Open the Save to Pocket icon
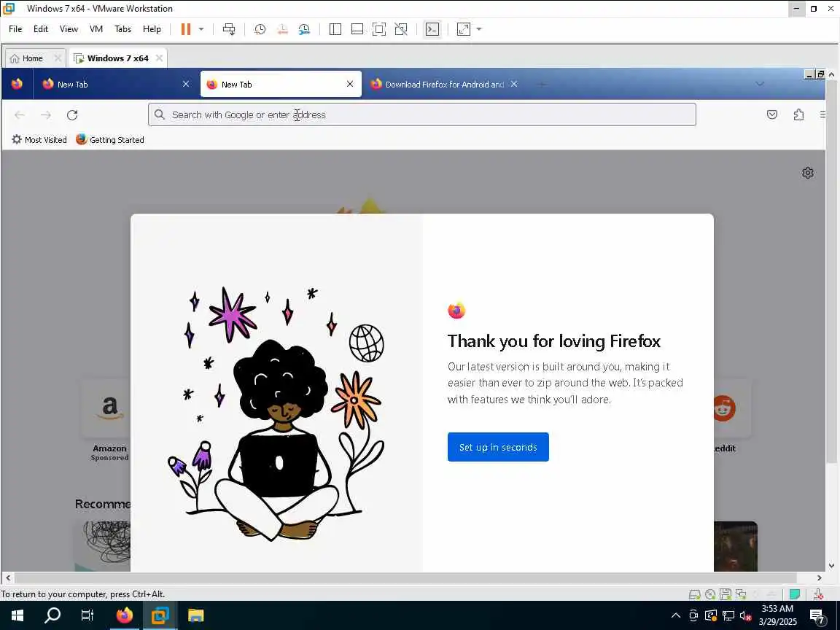 pos(772,114)
